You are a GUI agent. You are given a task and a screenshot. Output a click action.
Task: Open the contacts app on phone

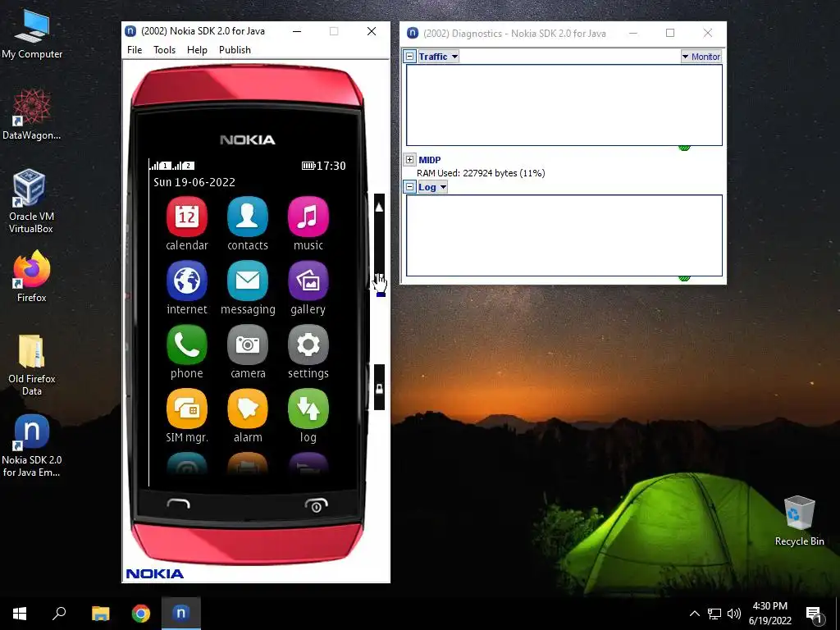point(248,217)
